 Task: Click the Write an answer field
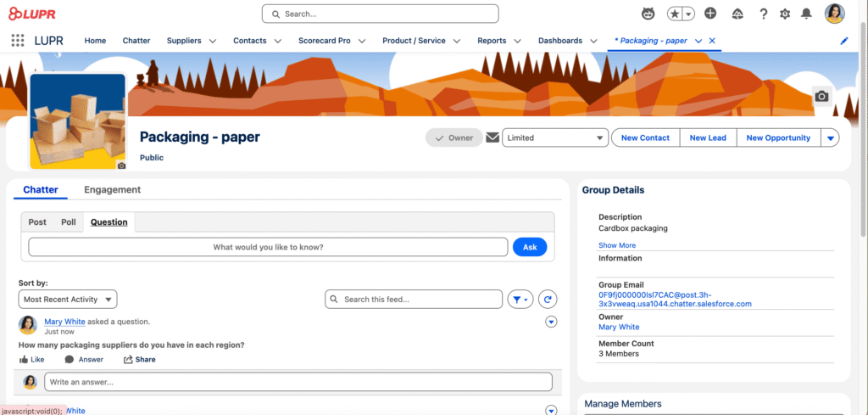pos(298,382)
